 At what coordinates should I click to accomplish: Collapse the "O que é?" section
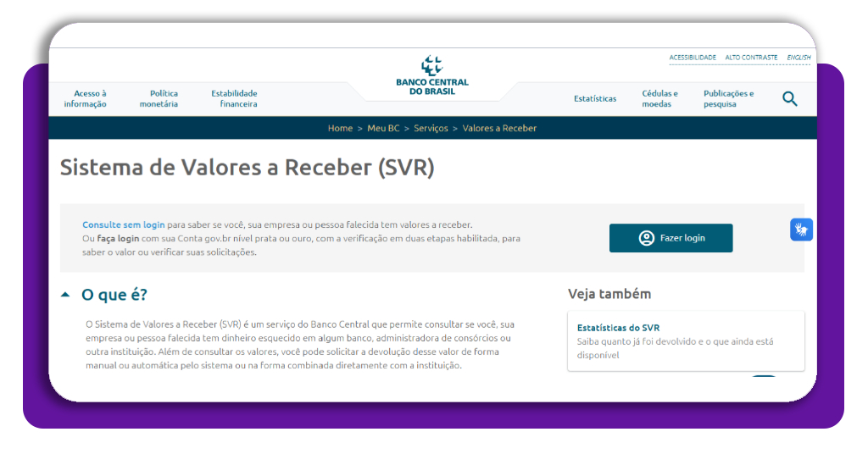click(65, 295)
